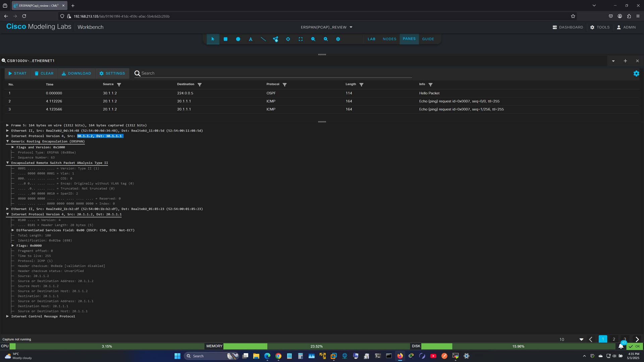Expand the Flags: 0x0000 row
This screenshot has width=644, height=362.
pos(13,246)
